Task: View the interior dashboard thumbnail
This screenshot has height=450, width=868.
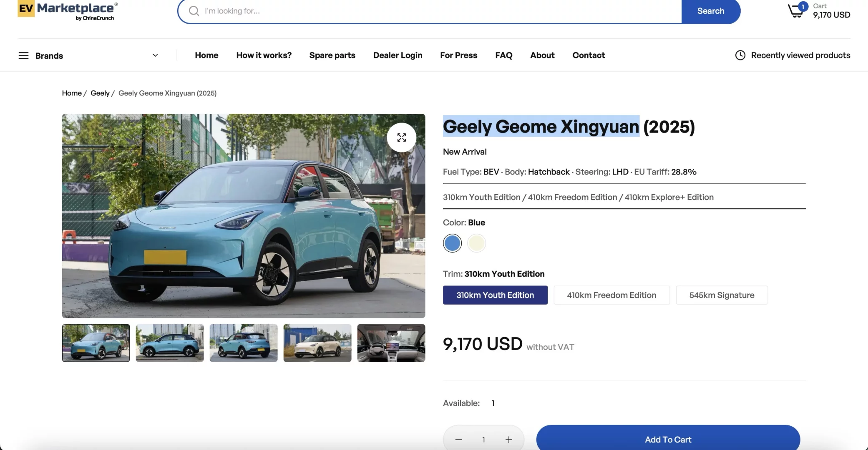Action: click(391, 342)
